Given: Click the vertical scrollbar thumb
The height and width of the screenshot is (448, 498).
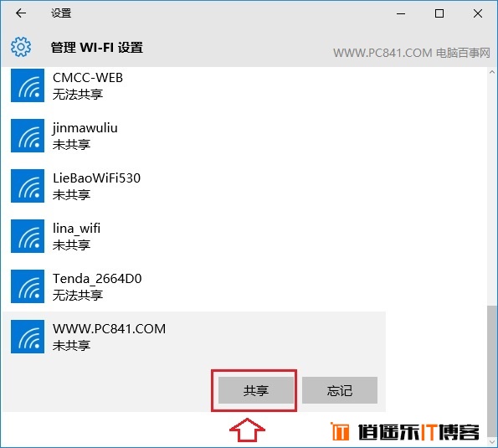Looking at the screenshot, I should (492, 371).
